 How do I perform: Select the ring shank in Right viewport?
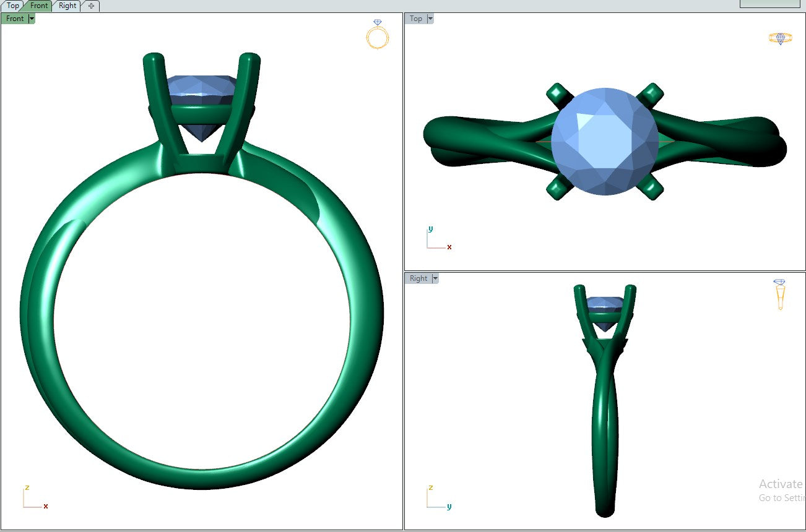pyautogui.click(x=605, y=433)
